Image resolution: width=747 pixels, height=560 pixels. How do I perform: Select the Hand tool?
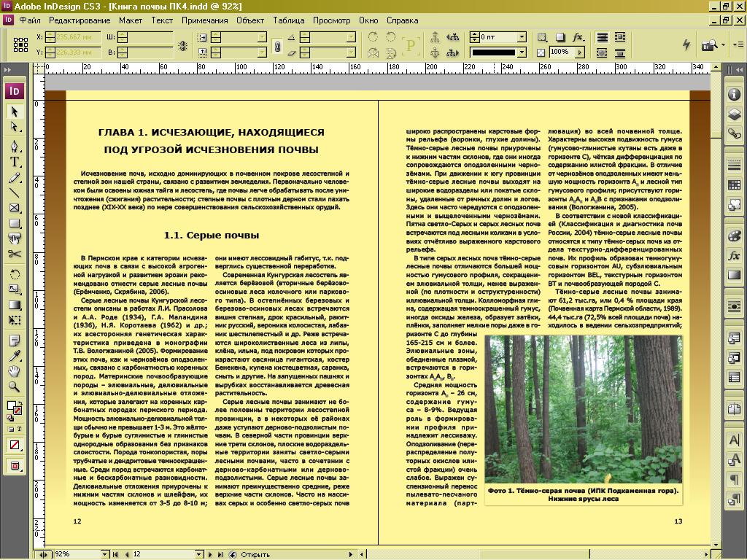point(15,371)
